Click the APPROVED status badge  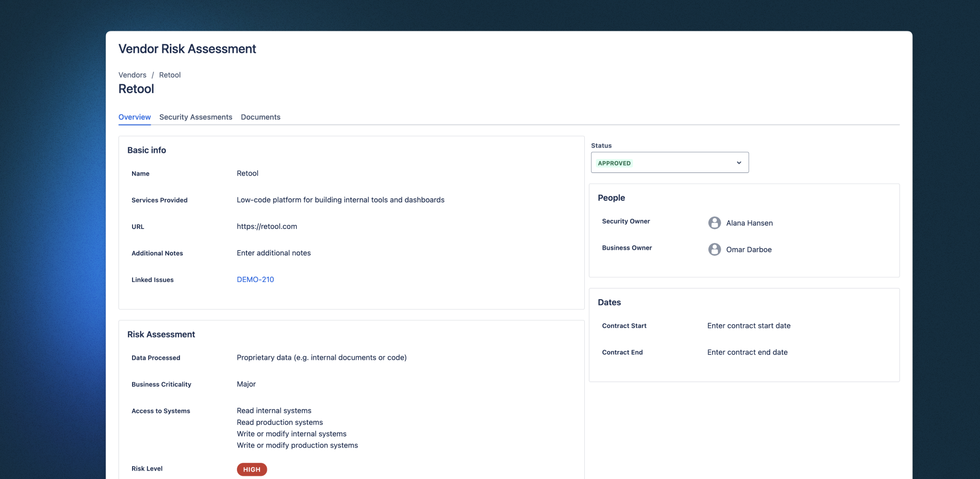(x=614, y=163)
